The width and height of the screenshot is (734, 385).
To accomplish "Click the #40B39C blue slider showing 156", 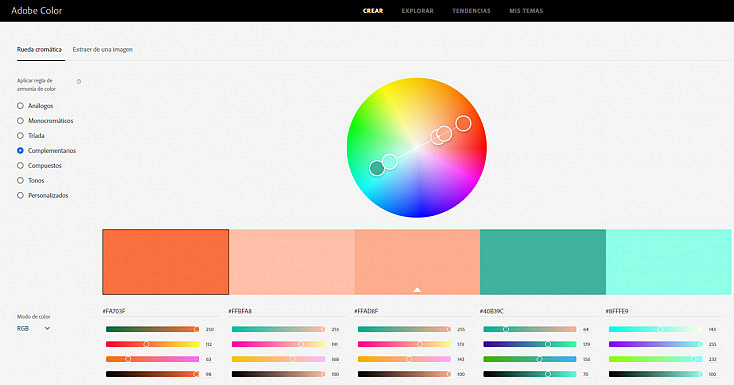I will 530,359.
